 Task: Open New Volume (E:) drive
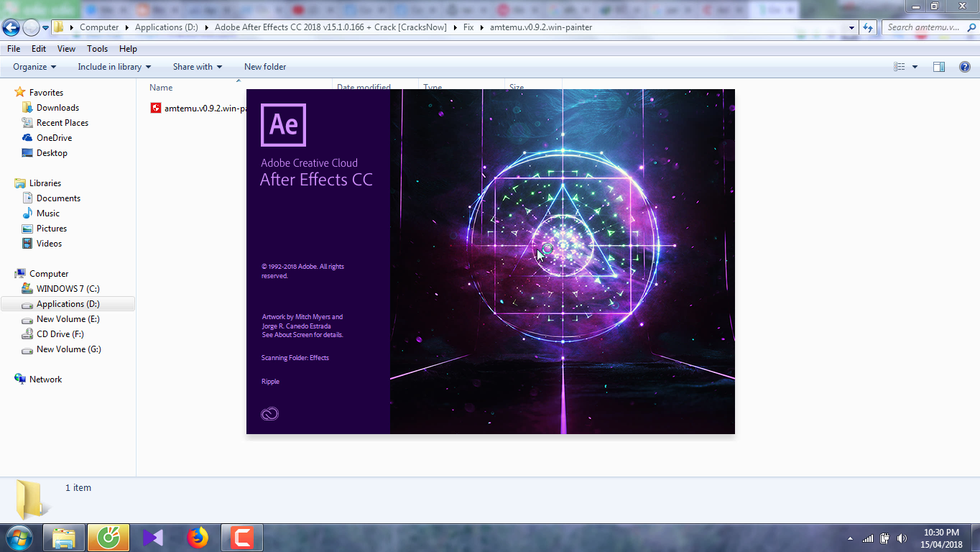(68, 319)
